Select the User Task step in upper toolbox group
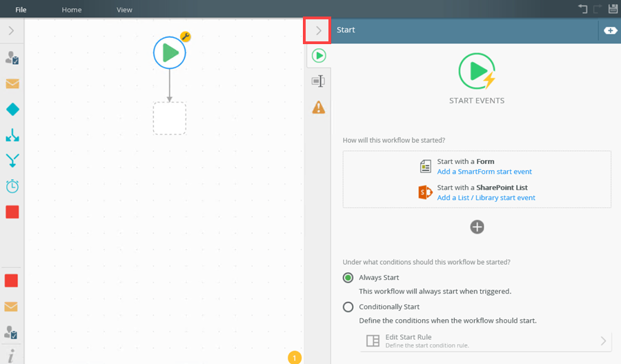Screen dimensions: 621x364 pyautogui.click(x=12, y=58)
